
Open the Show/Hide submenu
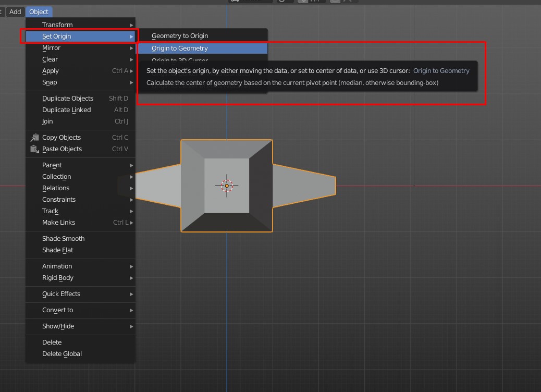(x=57, y=327)
